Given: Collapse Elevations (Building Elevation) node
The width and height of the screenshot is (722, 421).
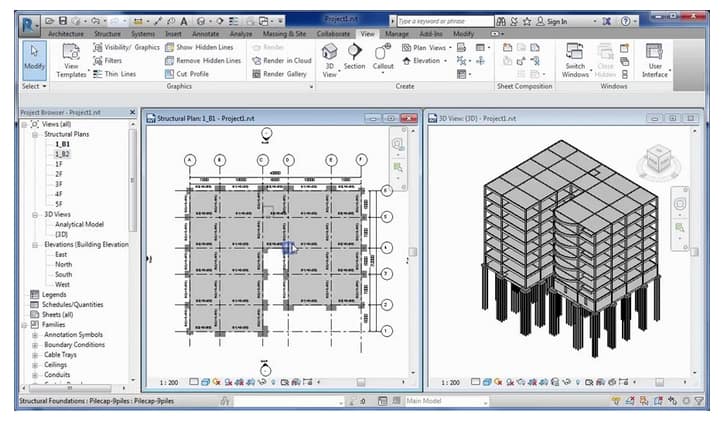Looking at the screenshot, I should [35, 245].
